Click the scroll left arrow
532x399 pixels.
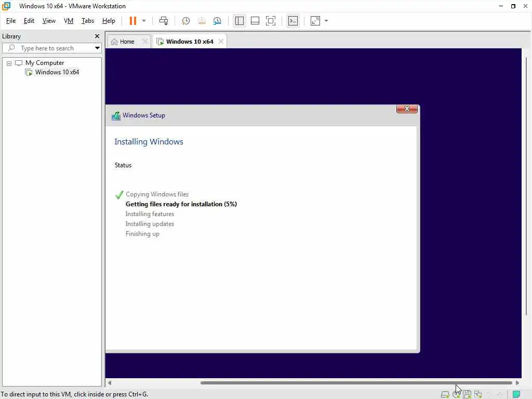tap(110, 383)
